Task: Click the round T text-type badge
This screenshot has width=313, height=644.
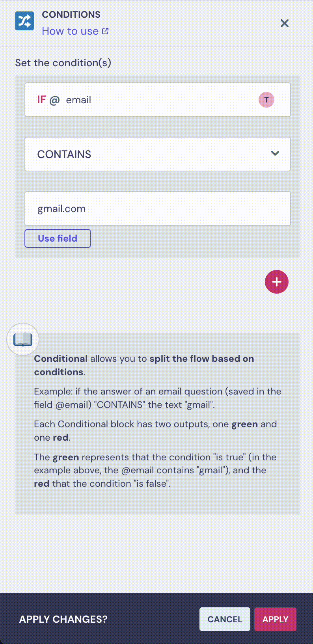Action: [x=266, y=100]
